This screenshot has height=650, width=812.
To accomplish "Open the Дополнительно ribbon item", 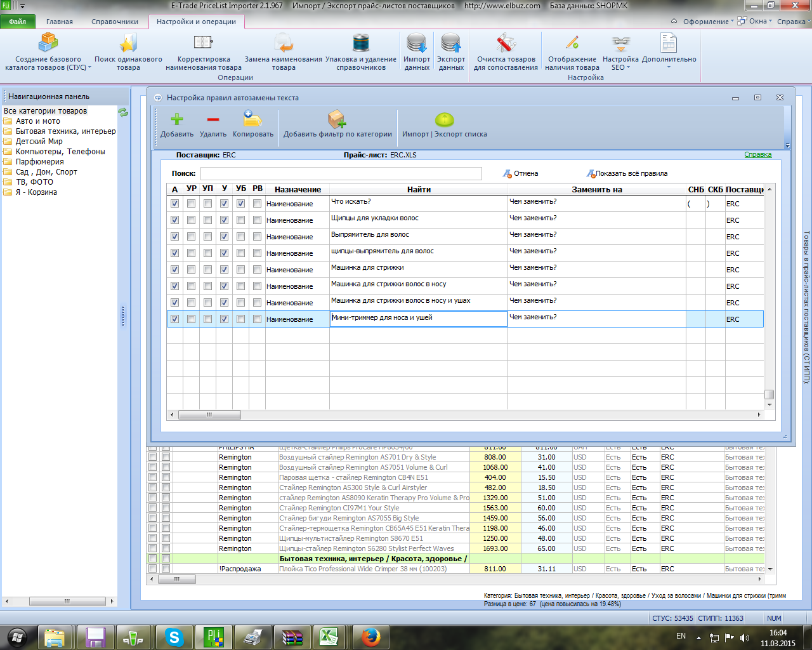I will (669, 52).
